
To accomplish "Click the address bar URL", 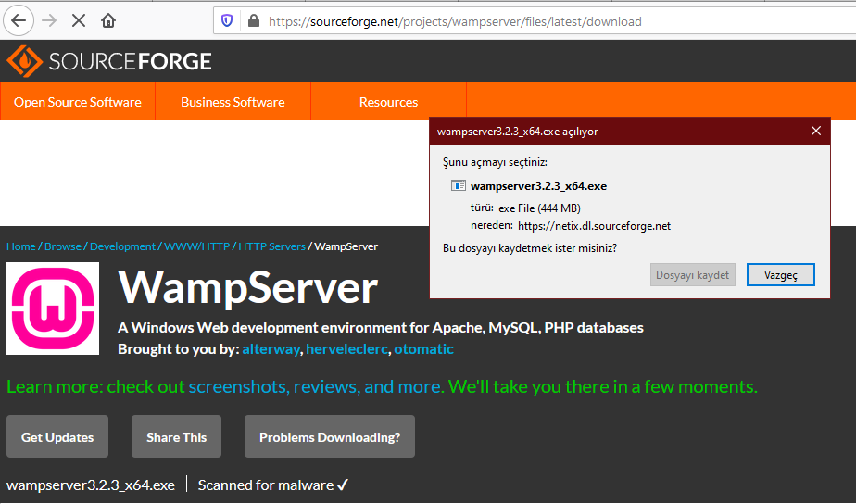I will [455, 21].
